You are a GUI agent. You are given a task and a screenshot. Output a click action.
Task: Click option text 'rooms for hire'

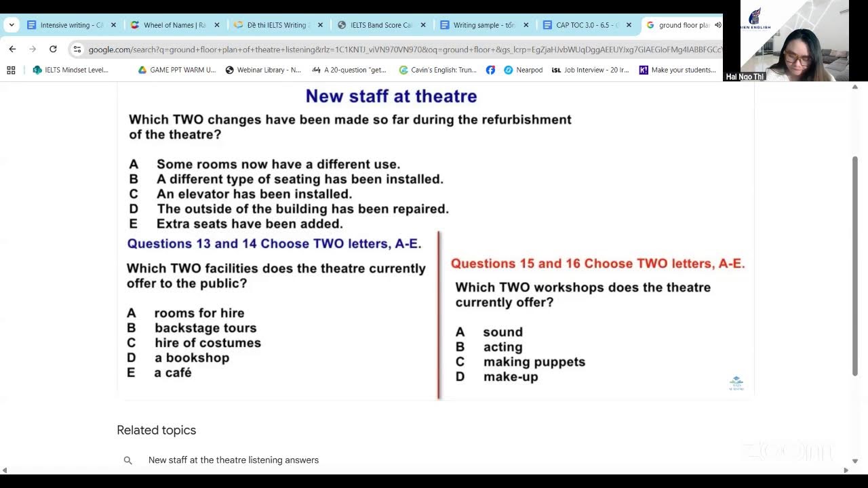[x=199, y=313]
